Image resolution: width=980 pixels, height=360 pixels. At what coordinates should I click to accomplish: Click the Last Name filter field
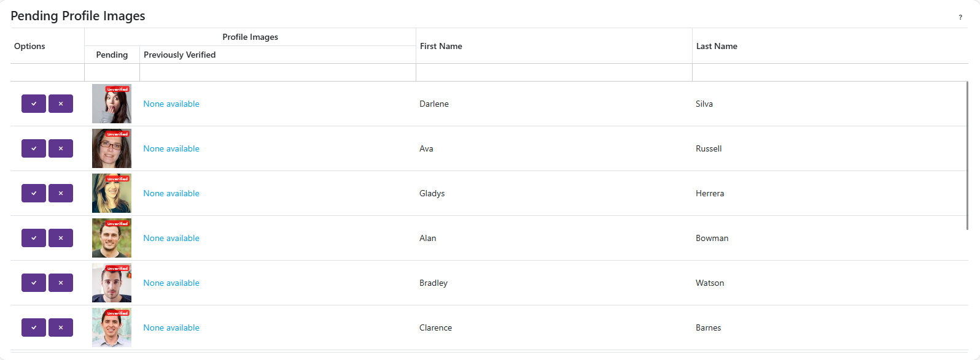click(829, 72)
